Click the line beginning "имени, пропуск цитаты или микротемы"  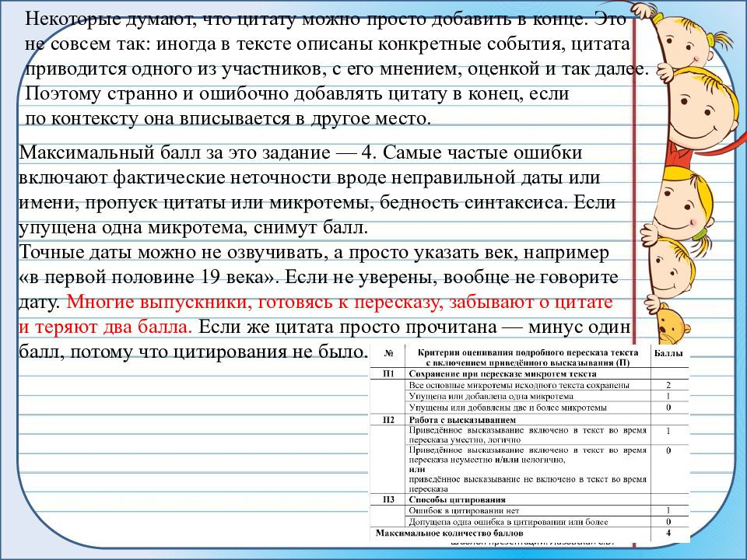pyautogui.click(x=317, y=203)
